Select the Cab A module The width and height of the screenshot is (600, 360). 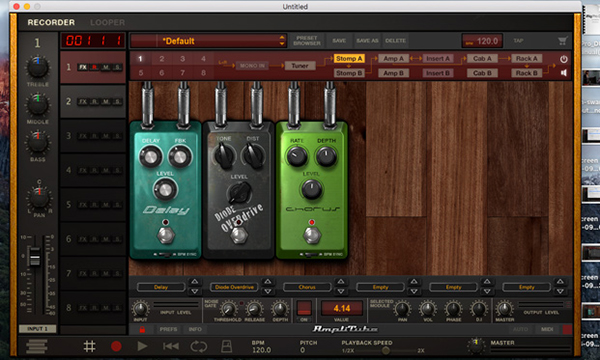click(x=482, y=59)
